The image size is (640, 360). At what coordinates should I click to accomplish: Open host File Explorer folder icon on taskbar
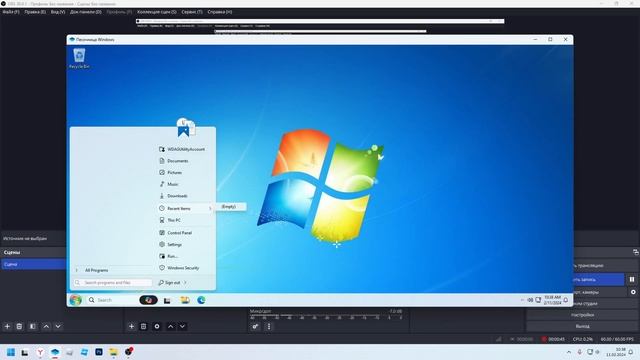point(113,352)
